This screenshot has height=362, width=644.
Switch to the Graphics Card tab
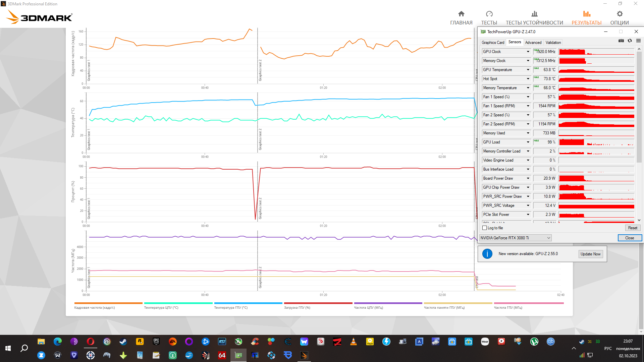click(x=493, y=43)
